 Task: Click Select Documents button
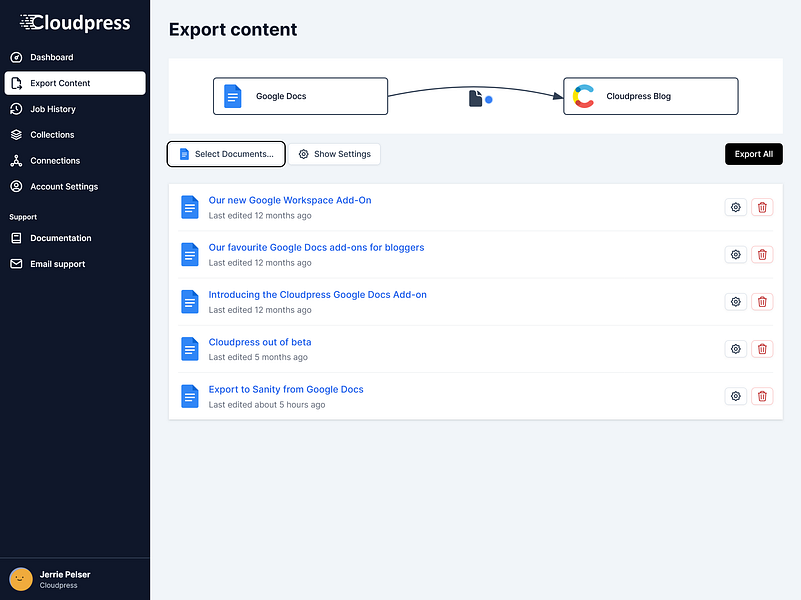point(226,154)
